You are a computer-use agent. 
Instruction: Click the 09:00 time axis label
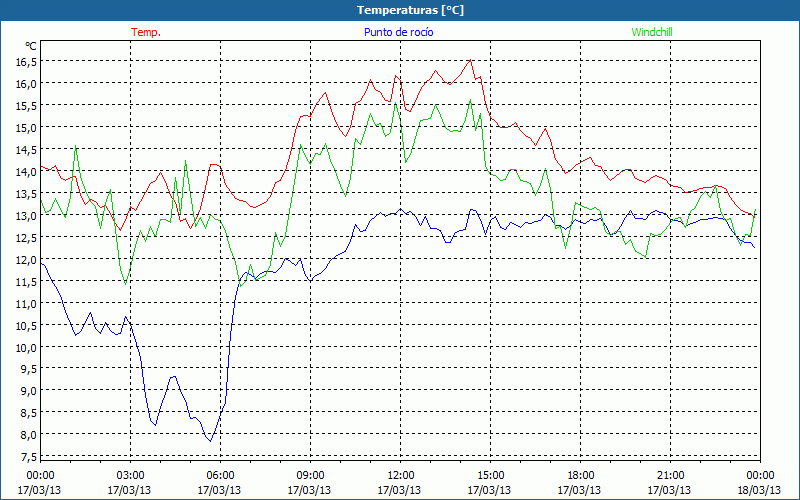[x=310, y=476]
